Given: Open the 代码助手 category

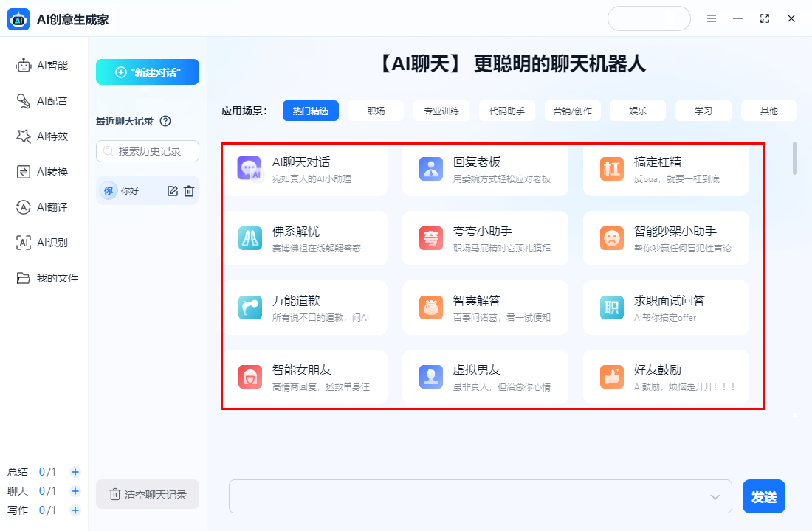Looking at the screenshot, I should pyautogui.click(x=506, y=110).
